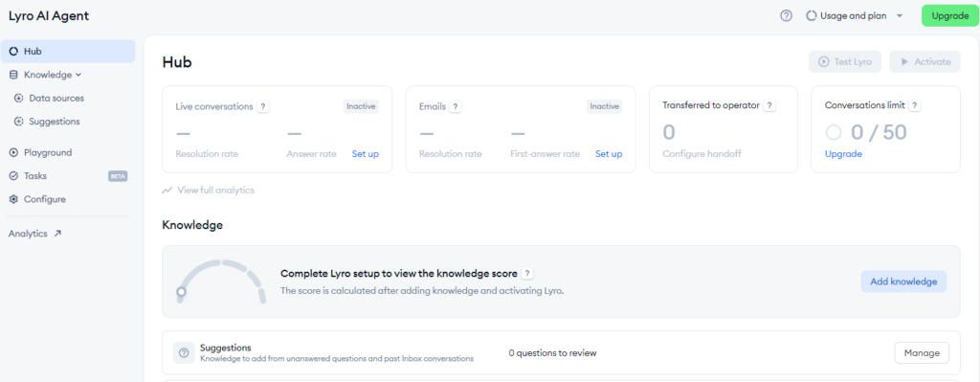Open Configure in the sidebar
This screenshot has width=980, height=382.
[x=44, y=199]
